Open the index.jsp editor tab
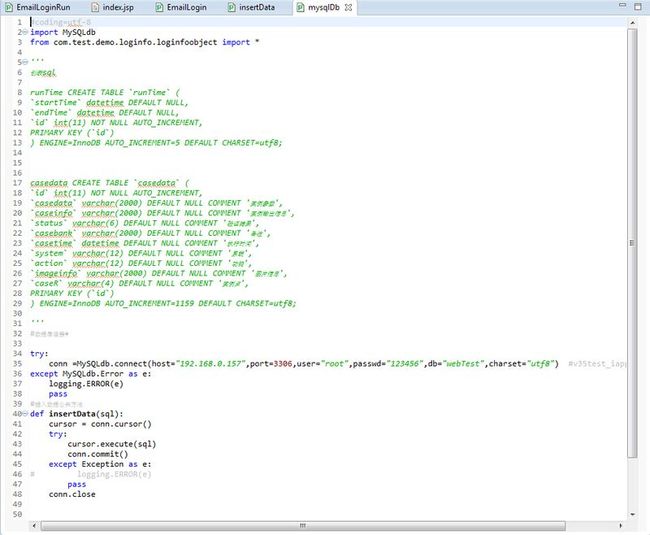This screenshot has height=535, width=650. [113, 7]
